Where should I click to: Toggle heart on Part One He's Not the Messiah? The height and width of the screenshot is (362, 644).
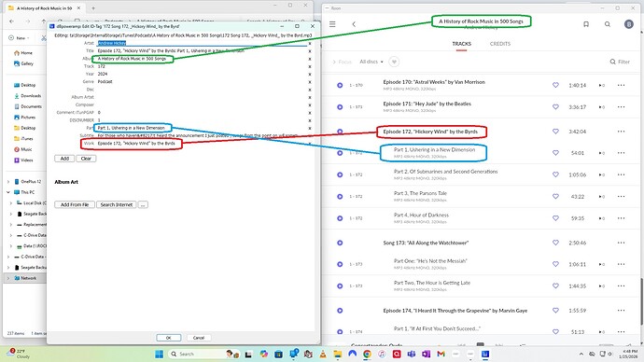click(555, 264)
